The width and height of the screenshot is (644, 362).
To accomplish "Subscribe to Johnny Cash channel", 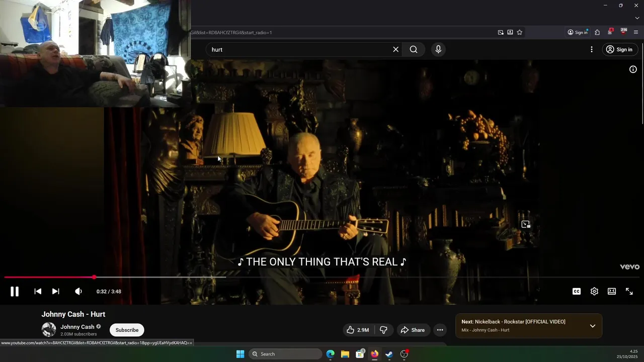I will (x=127, y=330).
